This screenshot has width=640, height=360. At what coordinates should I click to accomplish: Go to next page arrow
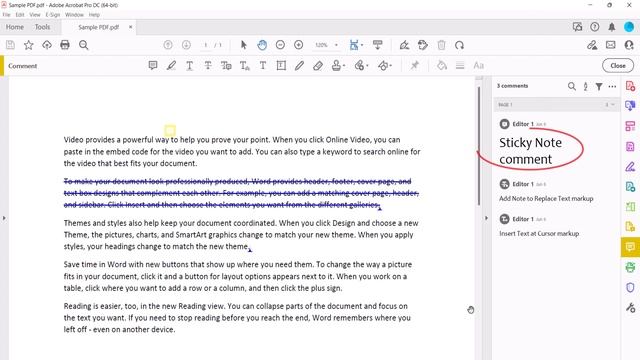(x=186, y=45)
